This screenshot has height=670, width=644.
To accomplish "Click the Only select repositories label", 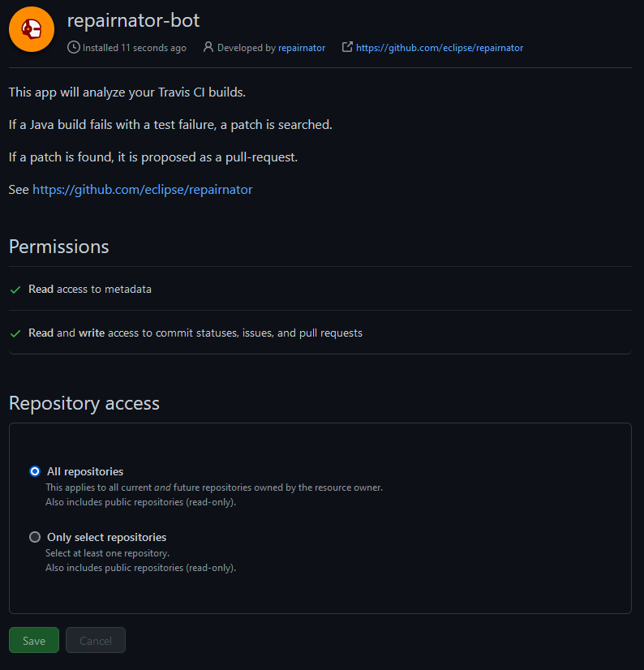I will pos(106,537).
